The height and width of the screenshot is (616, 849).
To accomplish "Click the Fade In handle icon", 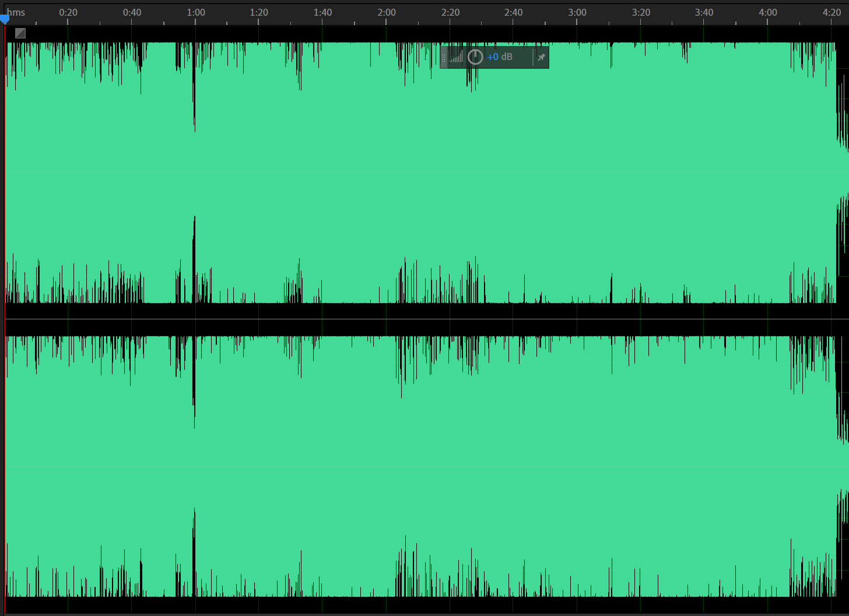I will point(20,33).
